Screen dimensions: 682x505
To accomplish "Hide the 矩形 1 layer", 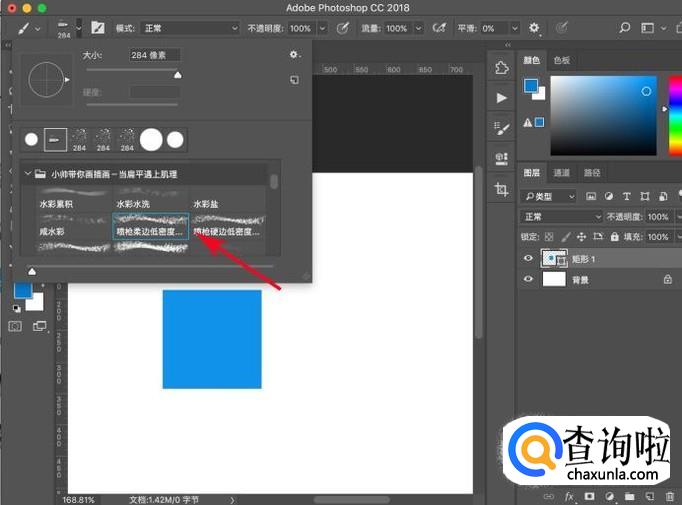I will click(x=529, y=258).
